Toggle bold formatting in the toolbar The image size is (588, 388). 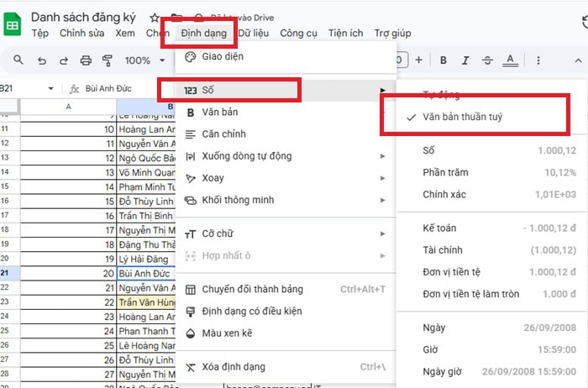[x=444, y=60]
